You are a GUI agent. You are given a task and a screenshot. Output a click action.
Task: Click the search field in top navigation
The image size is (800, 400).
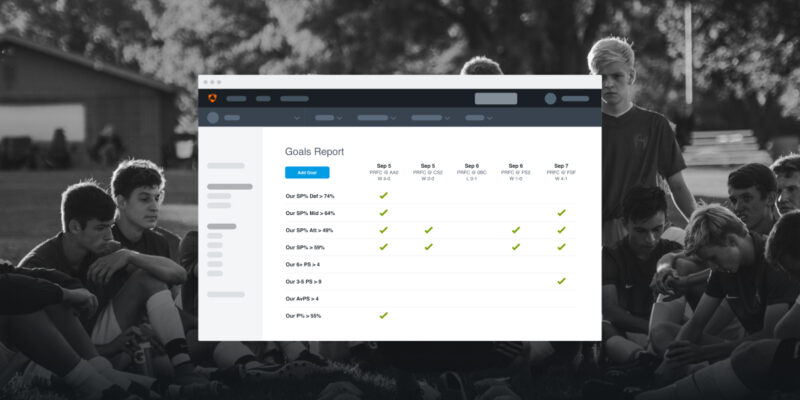[496, 98]
